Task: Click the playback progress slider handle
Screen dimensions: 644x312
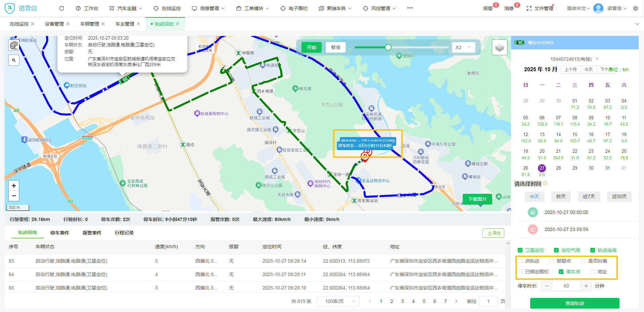Action: [388, 47]
